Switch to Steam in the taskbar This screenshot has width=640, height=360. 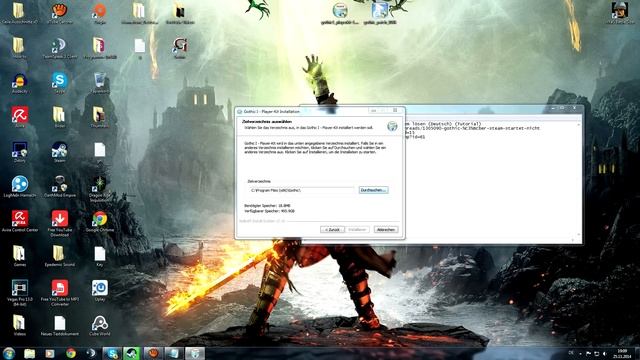pos(132,353)
